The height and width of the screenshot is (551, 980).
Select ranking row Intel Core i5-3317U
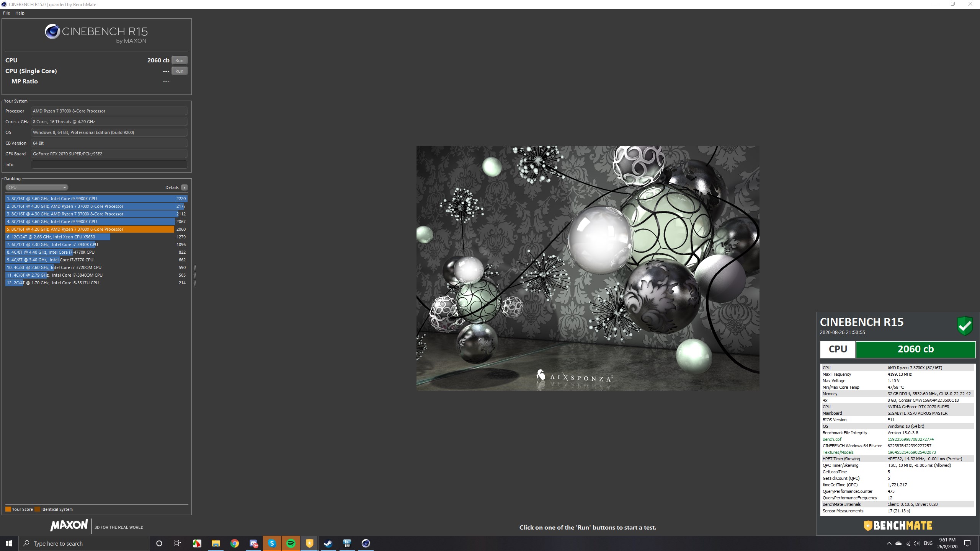(x=96, y=283)
